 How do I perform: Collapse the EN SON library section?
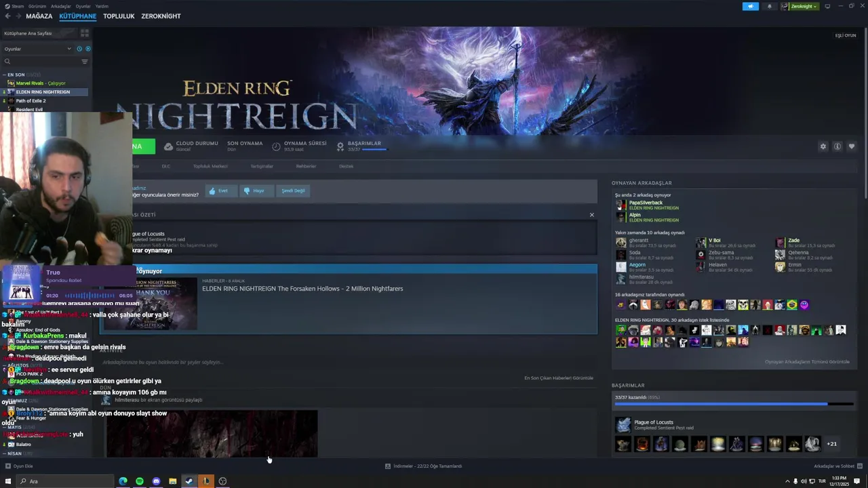[5, 75]
